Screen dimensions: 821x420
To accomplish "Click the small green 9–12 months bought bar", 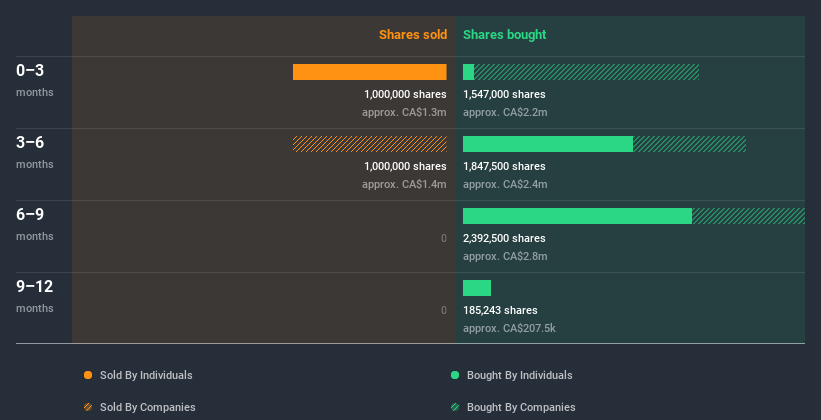I will pos(477,288).
